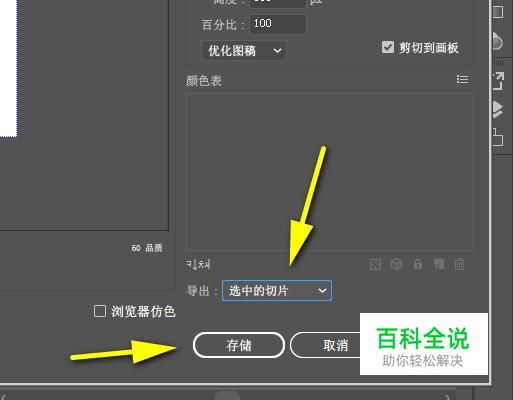Click the scroll right arrow at bottom

[447, 396]
